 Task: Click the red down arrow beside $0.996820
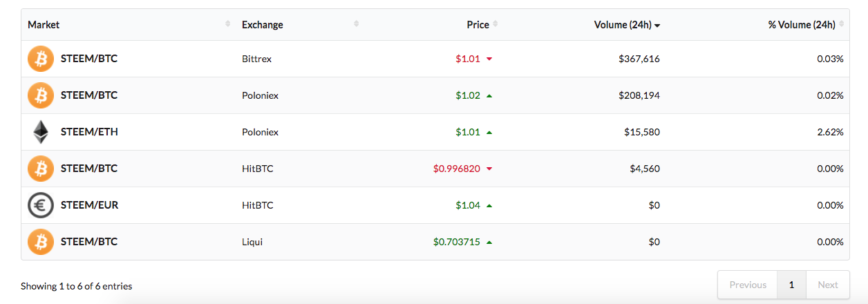point(489,169)
